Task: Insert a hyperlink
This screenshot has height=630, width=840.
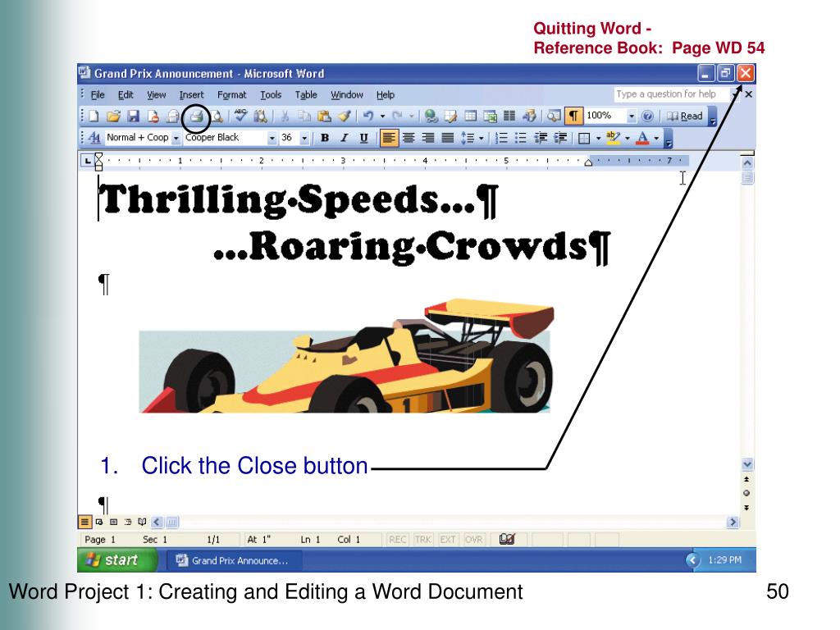Action: [x=431, y=116]
